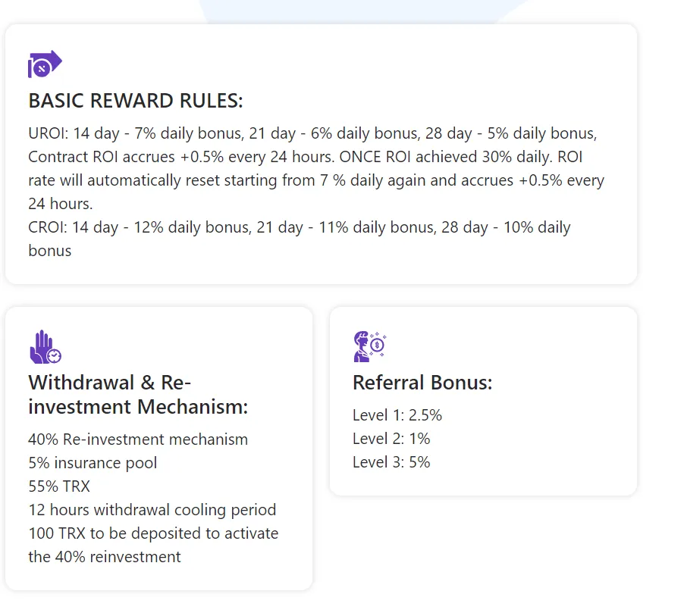Click the UROI 14 day 7% daily bonus line

312,133
